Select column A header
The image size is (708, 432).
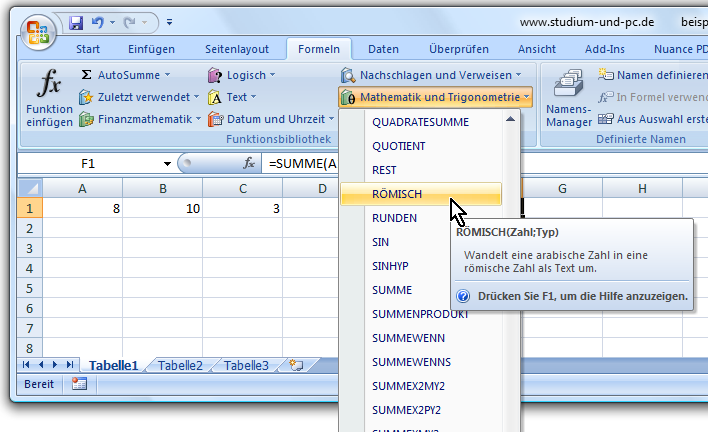coord(82,188)
